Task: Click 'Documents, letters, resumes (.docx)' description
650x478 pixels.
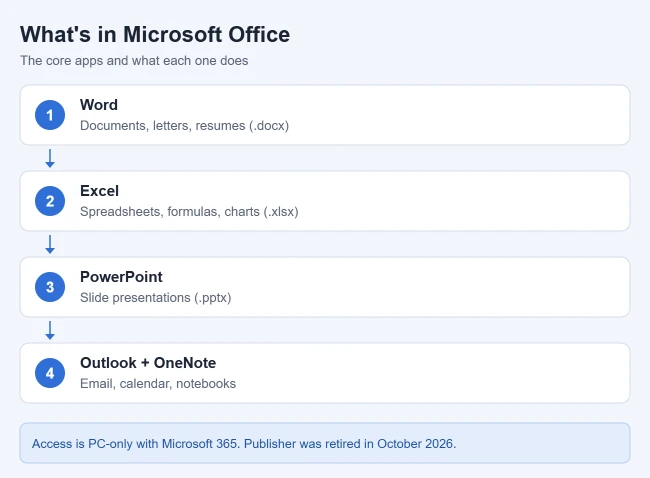Action: pyautogui.click(x=184, y=126)
